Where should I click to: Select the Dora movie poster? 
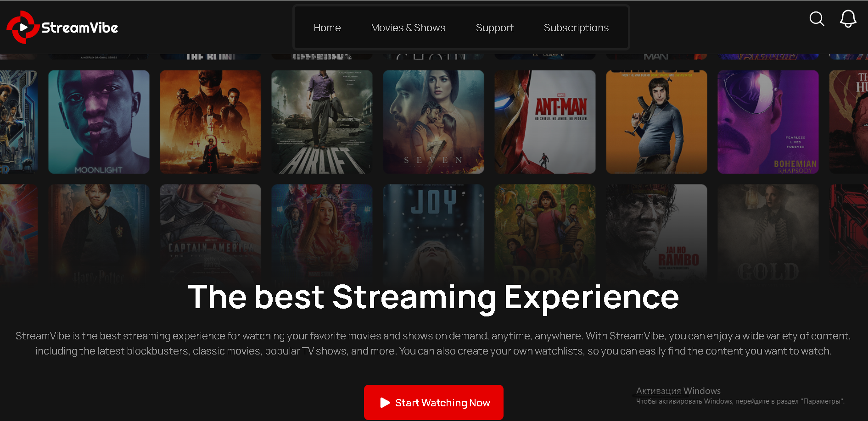coord(545,236)
